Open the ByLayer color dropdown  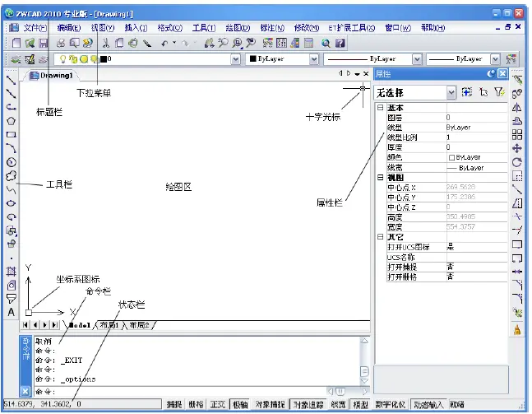click(x=314, y=59)
